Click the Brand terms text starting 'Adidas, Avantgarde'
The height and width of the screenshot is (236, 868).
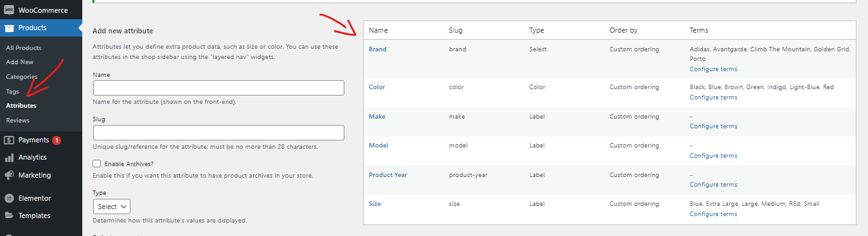[770, 54]
